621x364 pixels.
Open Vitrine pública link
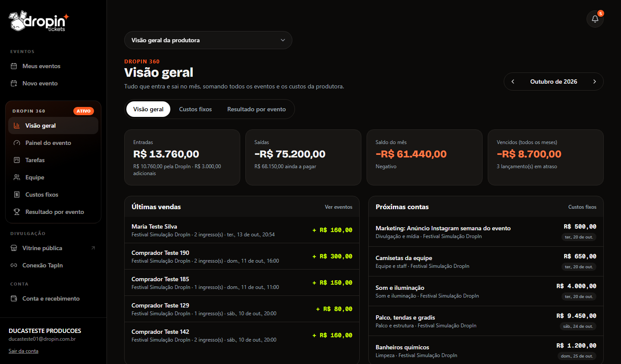[53, 248]
